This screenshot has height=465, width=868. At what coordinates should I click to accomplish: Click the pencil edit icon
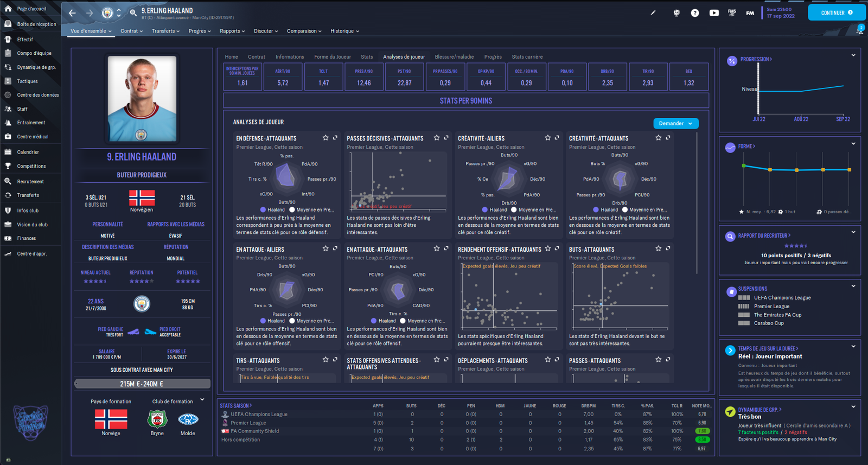click(653, 12)
